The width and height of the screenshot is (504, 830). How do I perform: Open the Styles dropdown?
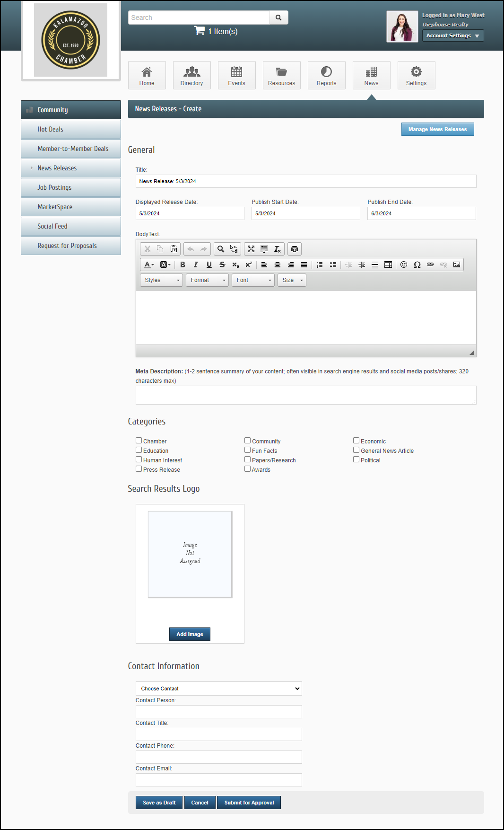162,280
